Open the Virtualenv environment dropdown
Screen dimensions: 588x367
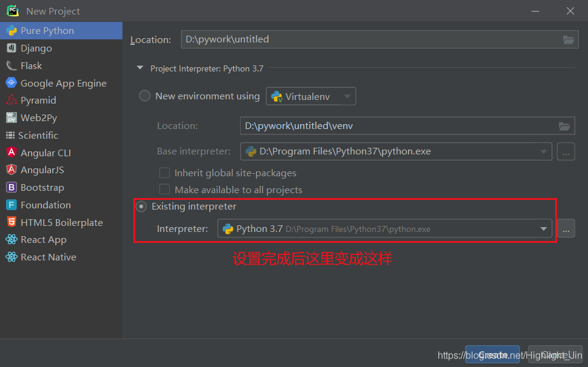(x=311, y=96)
